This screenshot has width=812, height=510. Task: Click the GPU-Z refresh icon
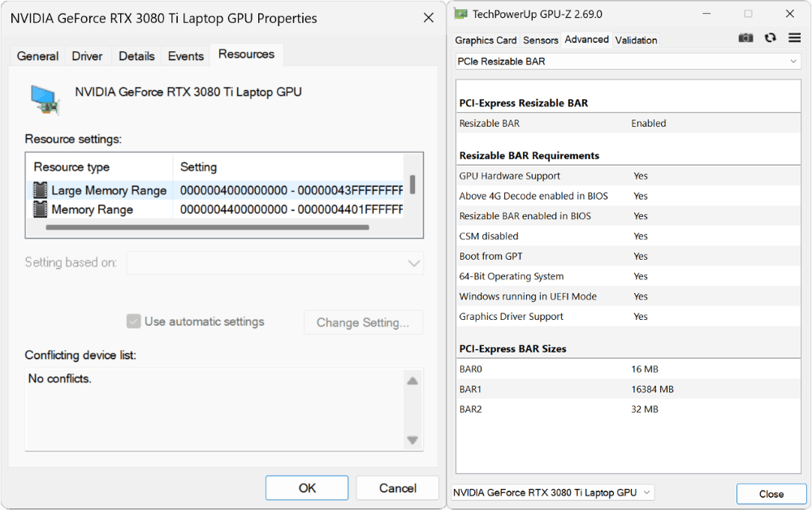(771, 38)
